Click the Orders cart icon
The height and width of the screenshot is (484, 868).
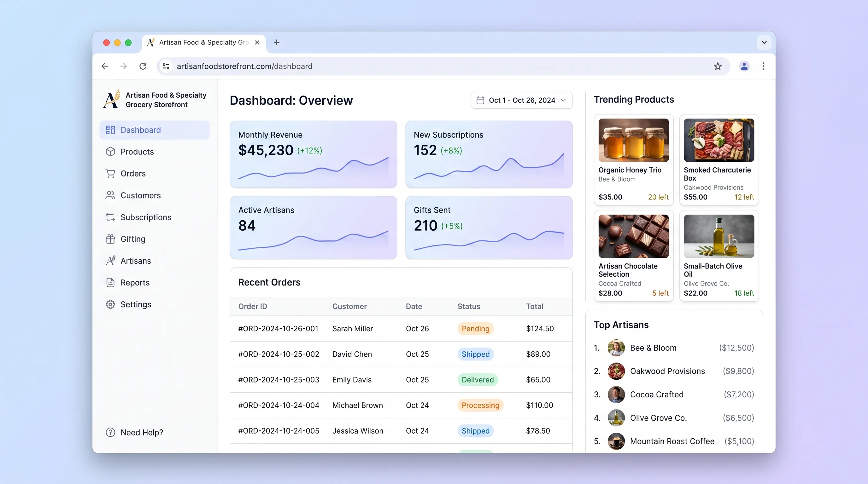point(110,174)
